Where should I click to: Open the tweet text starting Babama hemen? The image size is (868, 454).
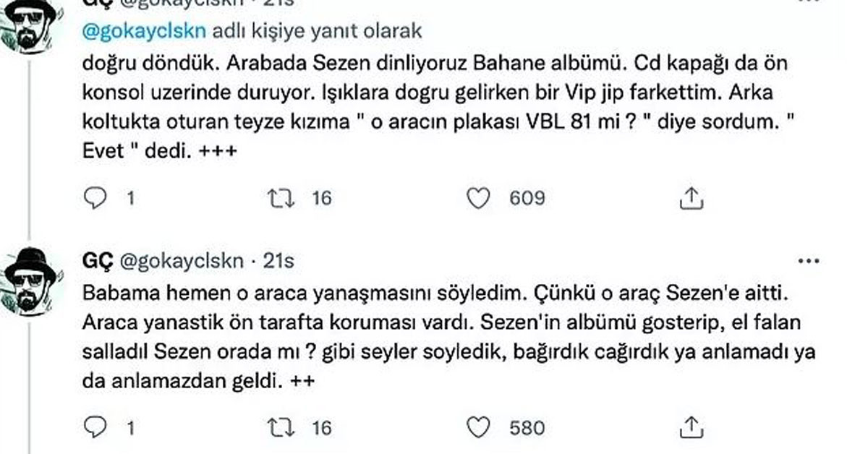pyautogui.click(x=434, y=338)
